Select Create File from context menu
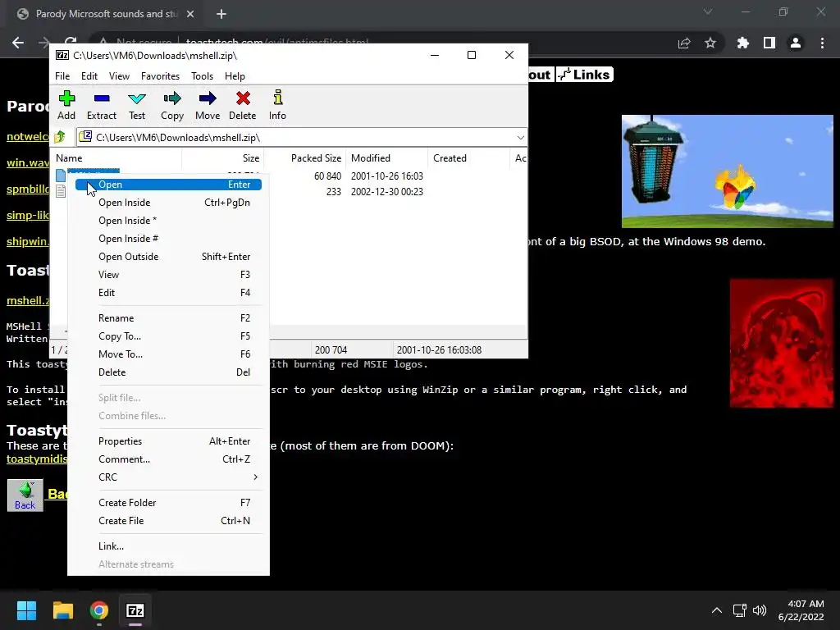This screenshot has height=630, width=840. pos(168,521)
